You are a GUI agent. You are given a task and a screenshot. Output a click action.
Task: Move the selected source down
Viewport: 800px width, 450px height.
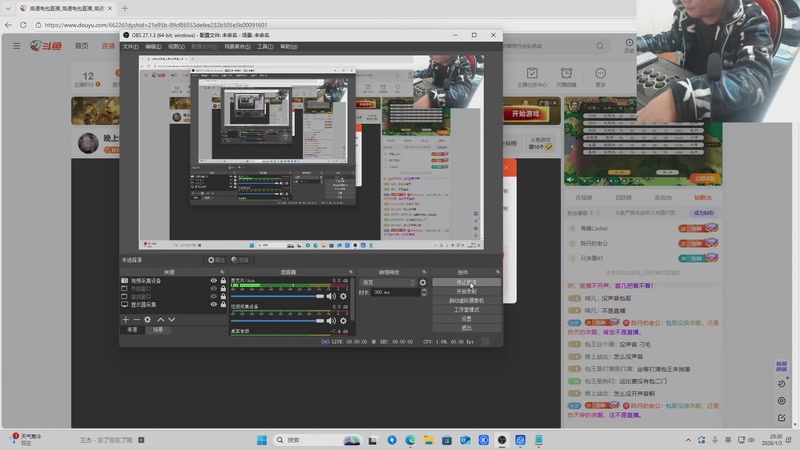tap(171, 319)
